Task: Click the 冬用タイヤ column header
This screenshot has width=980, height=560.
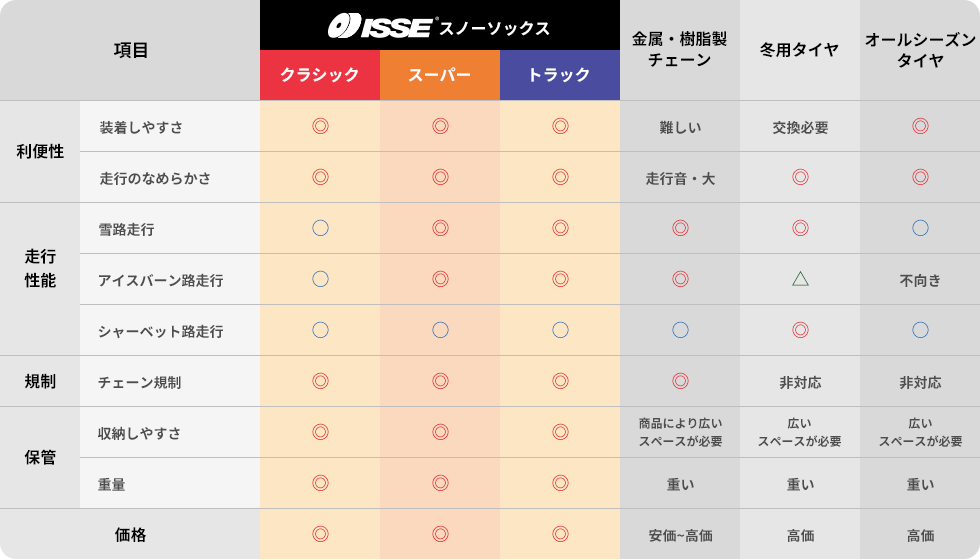Action: [800, 50]
